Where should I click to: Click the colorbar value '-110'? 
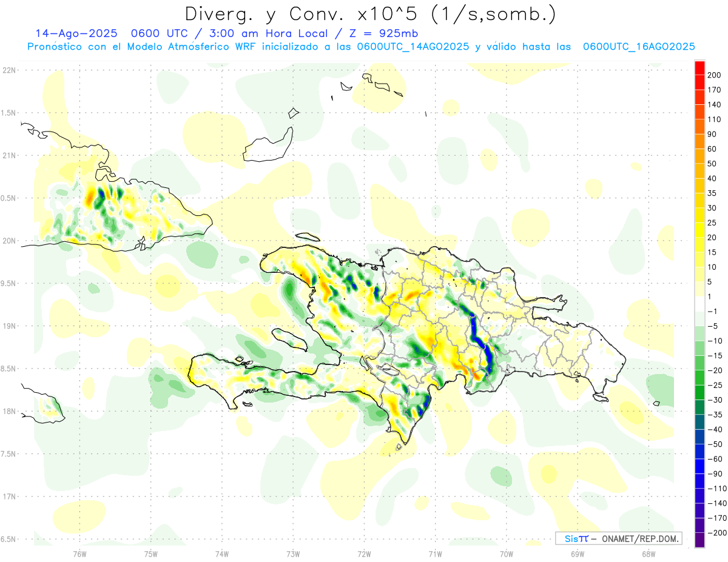point(718,488)
